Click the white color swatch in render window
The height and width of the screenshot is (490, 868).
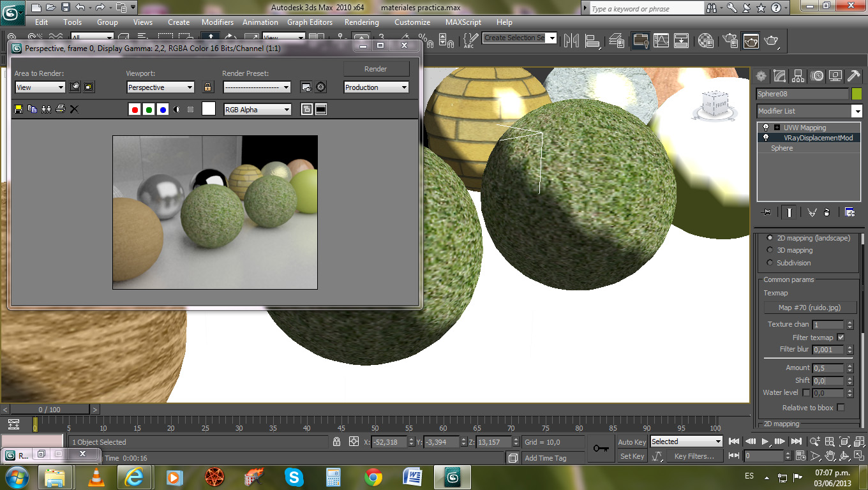(x=209, y=109)
